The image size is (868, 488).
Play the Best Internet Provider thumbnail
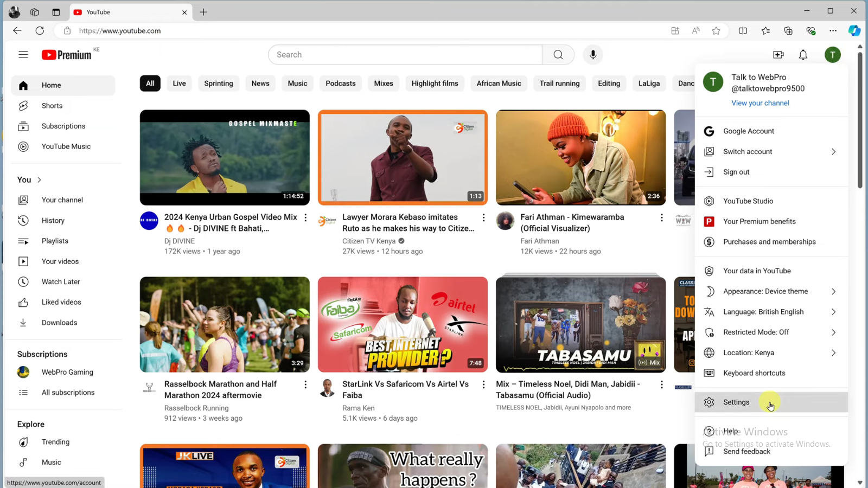[x=403, y=324]
